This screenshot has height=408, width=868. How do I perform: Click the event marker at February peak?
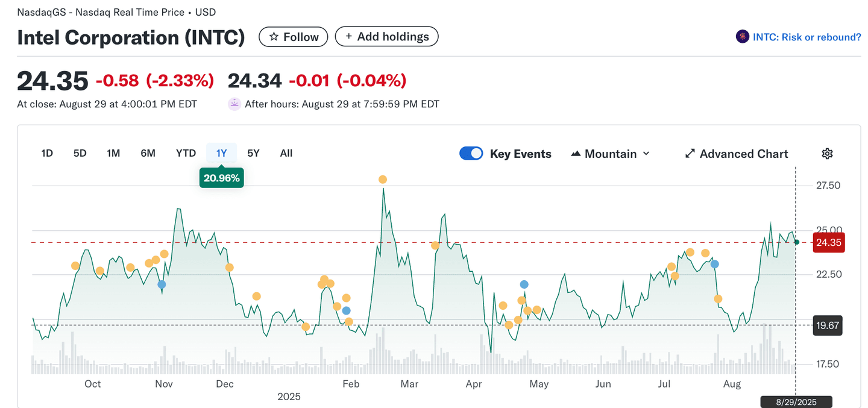pyautogui.click(x=382, y=180)
